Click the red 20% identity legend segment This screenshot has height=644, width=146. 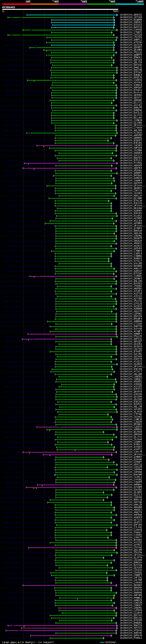pyautogui.click(x=16, y=4)
